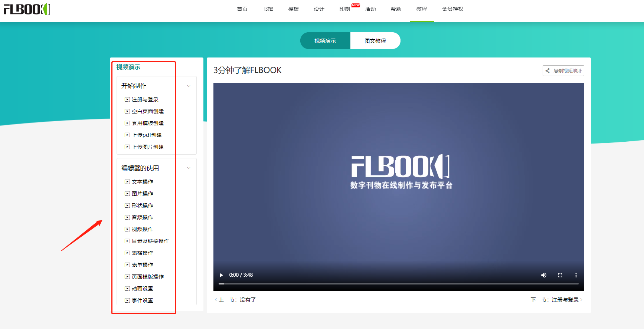Click the video progress seek bar
Image resolution: width=644 pixels, height=329 pixels.
pyautogui.click(x=399, y=284)
